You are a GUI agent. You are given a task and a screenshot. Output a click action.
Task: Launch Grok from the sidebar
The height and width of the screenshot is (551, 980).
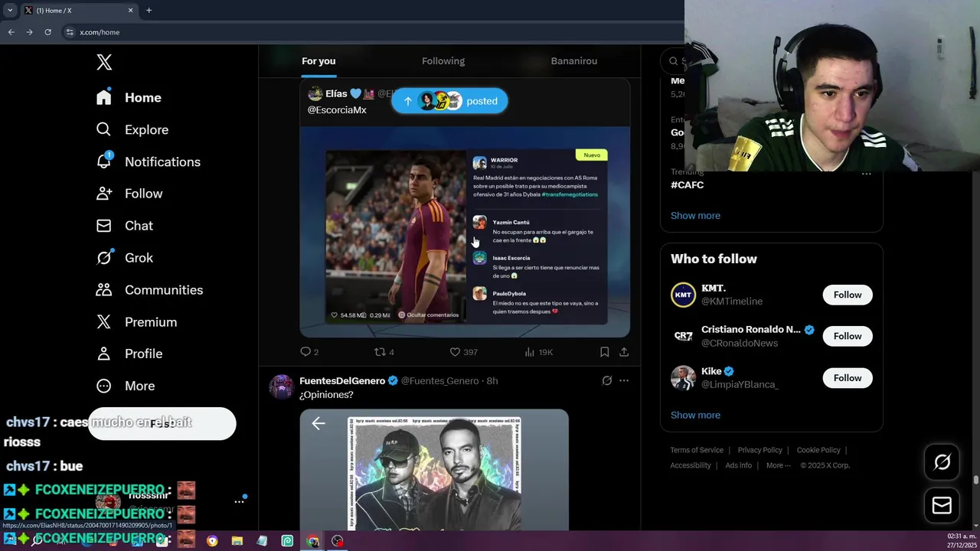point(124,258)
